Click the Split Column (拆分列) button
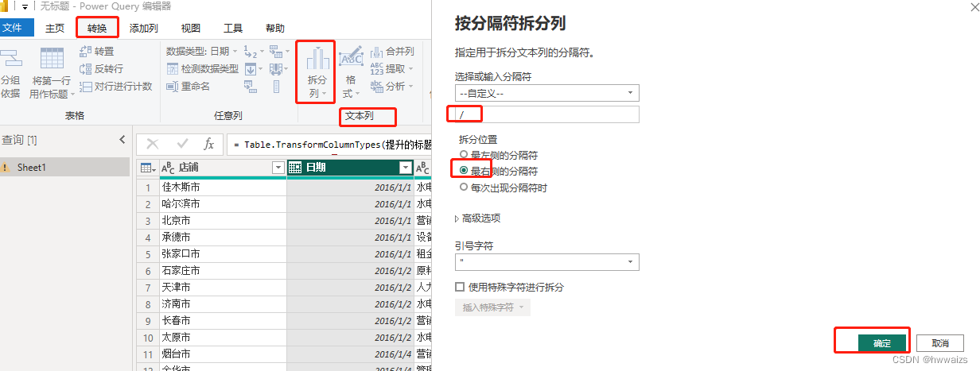 (317, 72)
